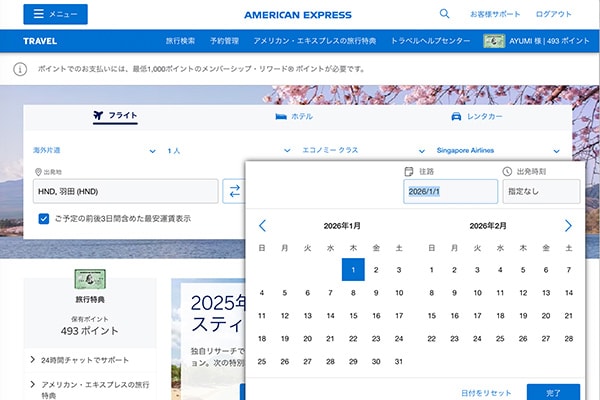Toggle 前後3日間 lowest fare checkbox

(x=44, y=218)
